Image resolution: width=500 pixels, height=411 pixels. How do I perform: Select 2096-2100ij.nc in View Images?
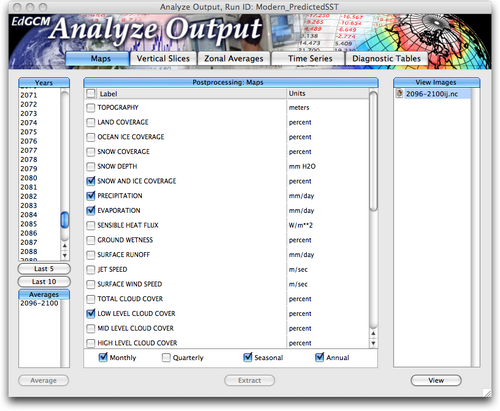point(432,94)
